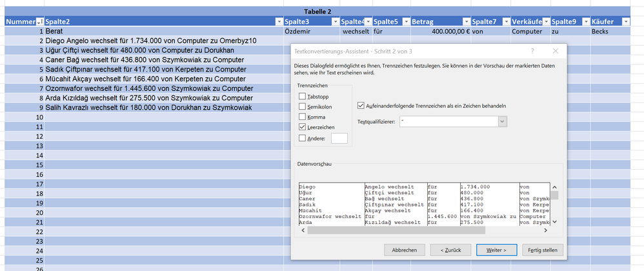Open the Spalte2 column filter dropdown

279,22
